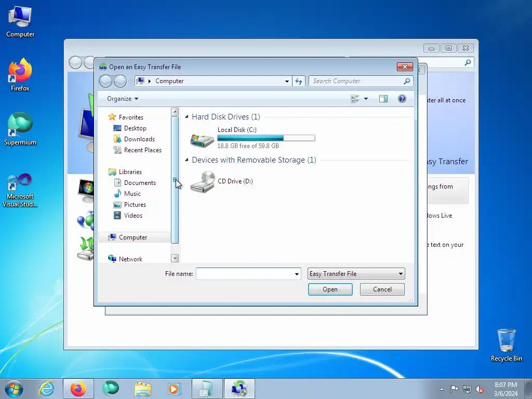The width and height of the screenshot is (532, 399).
Task: Open the Music library
Action: pos(132,193)
